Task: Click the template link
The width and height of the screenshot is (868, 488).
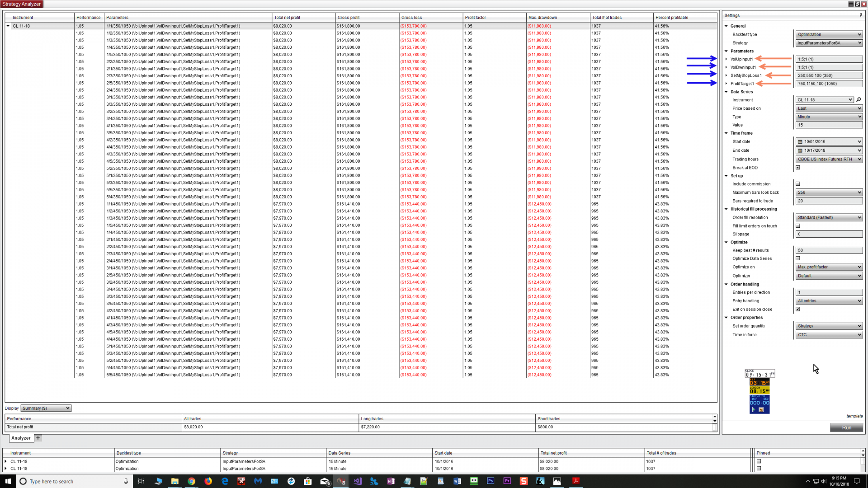Action: tap(854, 416)
